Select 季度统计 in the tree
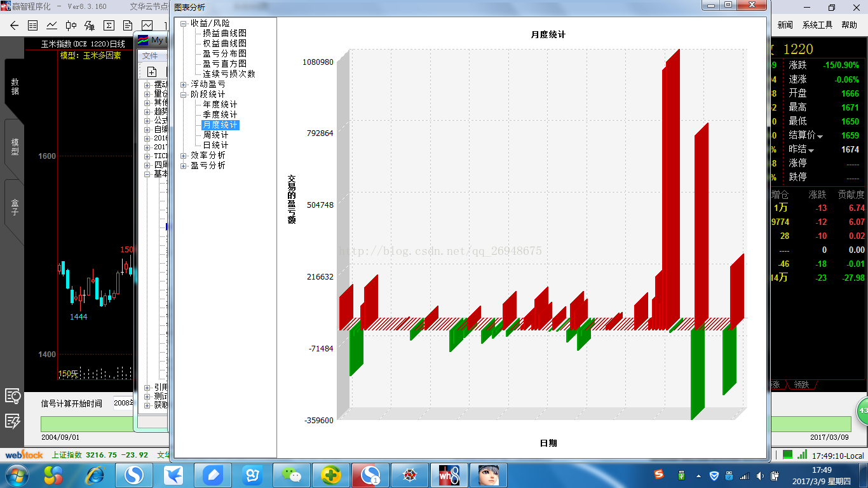Viewport: 868px width, 488px height. [220, 114]
